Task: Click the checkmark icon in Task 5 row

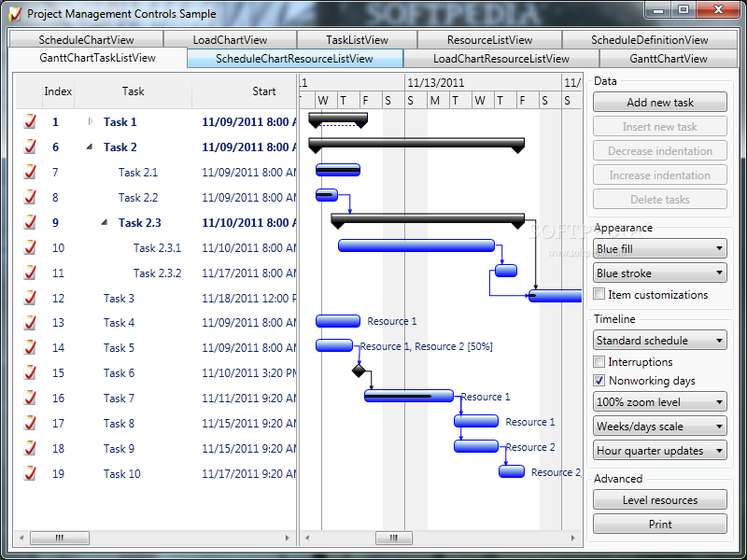Action: point(30,348)
